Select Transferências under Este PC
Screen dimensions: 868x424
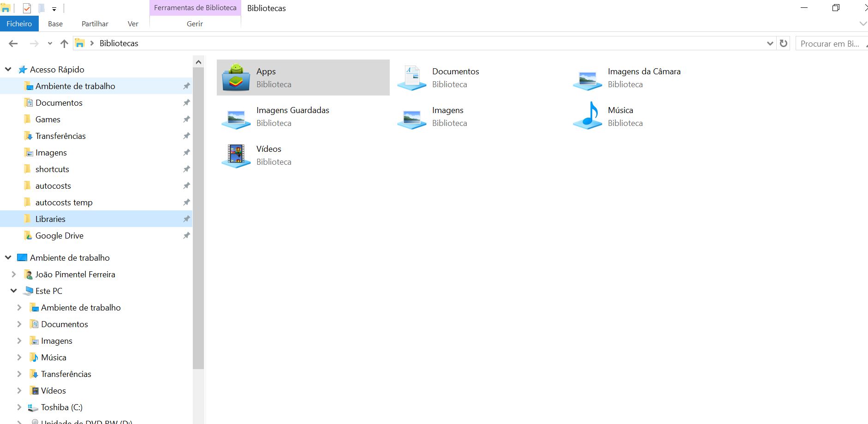pos(66,374)
